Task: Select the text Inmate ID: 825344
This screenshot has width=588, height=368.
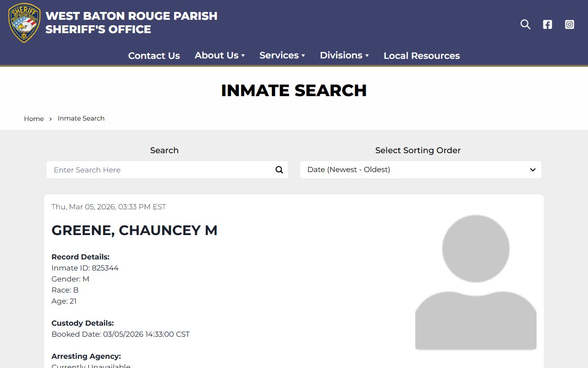Action: coord(85,268)
